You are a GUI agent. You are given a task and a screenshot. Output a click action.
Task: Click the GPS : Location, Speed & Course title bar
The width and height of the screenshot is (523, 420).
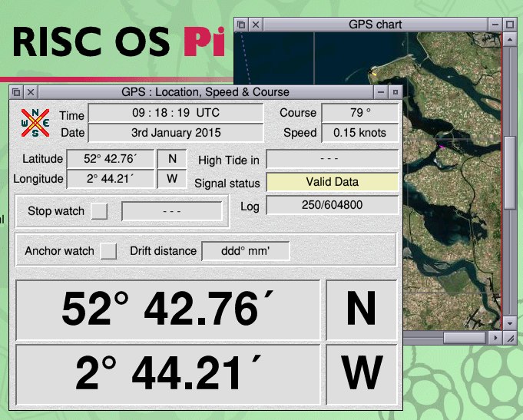[205, 92]
